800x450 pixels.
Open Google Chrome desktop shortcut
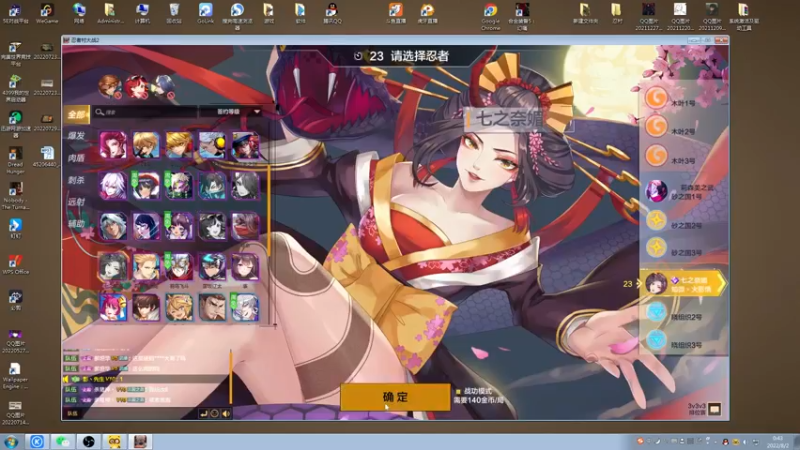491,16
